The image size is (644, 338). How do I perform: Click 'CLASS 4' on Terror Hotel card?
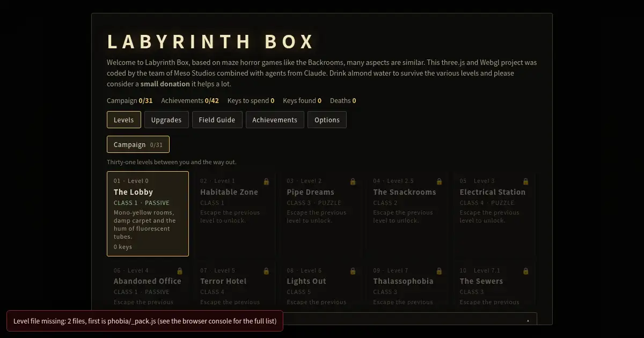coord(213,292)
